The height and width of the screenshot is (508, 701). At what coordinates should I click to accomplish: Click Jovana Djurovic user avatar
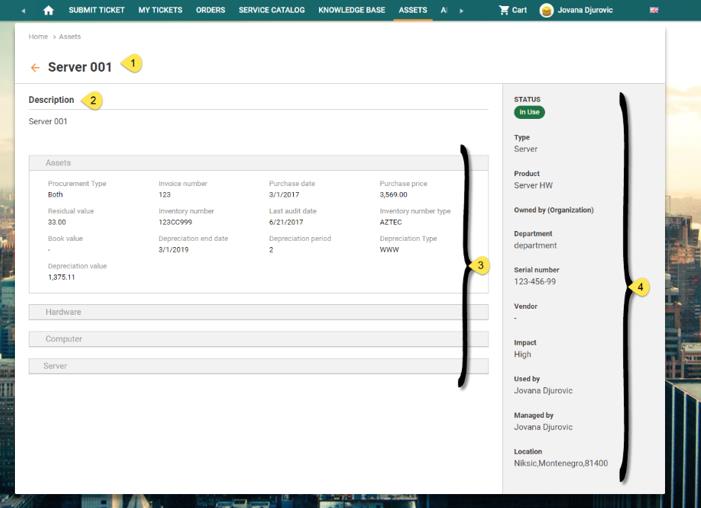547,10
